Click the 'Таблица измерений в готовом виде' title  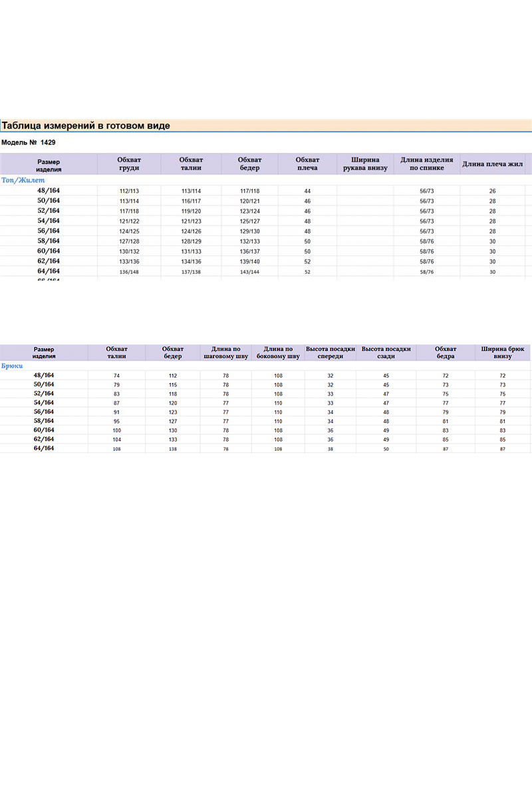86,126
